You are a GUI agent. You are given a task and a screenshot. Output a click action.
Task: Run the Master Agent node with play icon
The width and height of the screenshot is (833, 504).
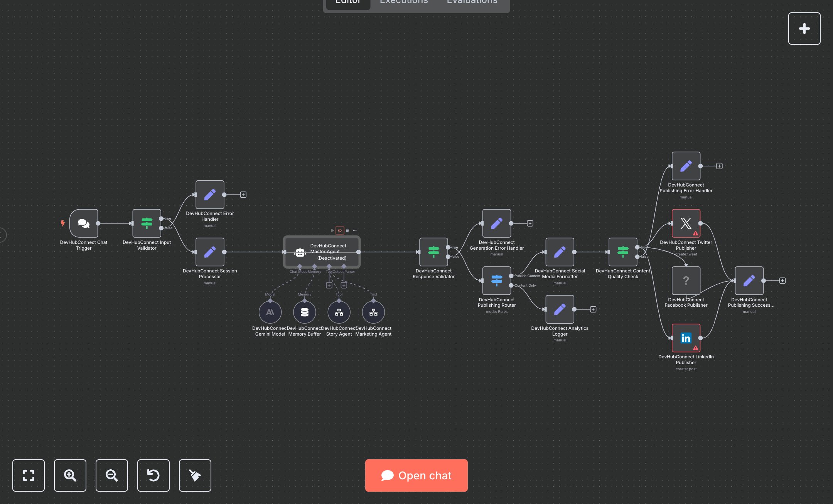point(332,230)
